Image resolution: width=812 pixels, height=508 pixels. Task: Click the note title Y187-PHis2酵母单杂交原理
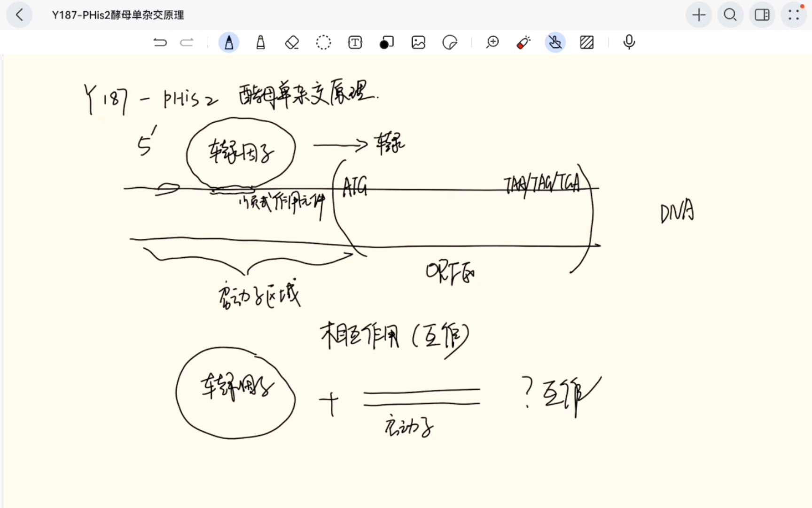pos(118,15)
